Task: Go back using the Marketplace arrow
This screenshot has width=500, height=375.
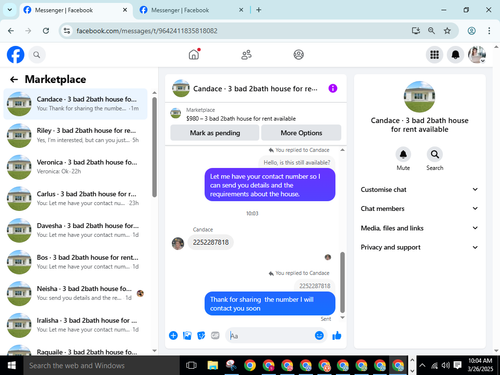Action: click(x=14, y=79)
